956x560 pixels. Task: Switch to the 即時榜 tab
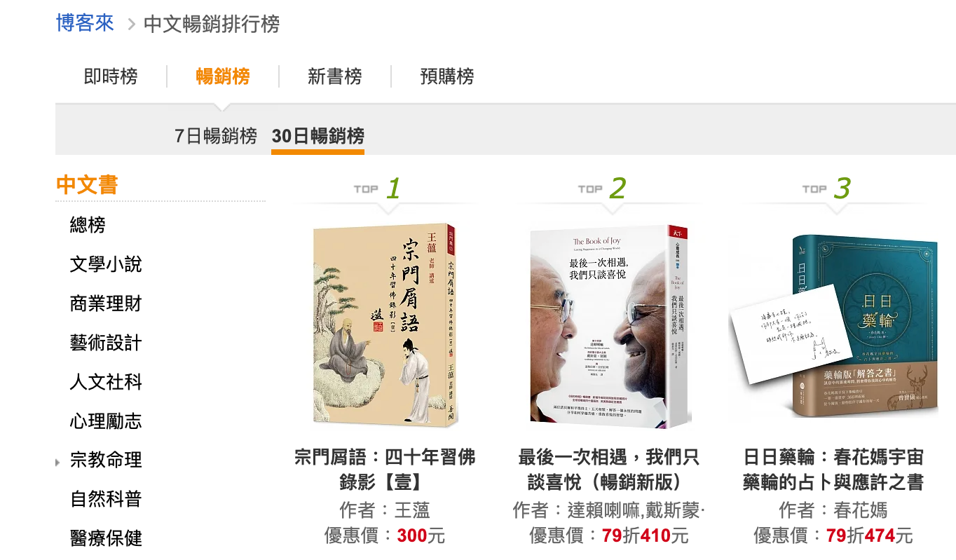tap(111, 76)
